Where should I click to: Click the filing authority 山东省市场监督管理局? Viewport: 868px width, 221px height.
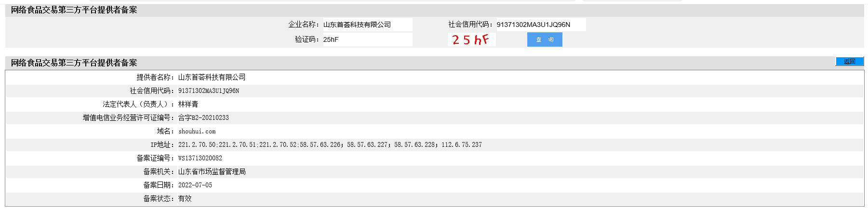212,171
